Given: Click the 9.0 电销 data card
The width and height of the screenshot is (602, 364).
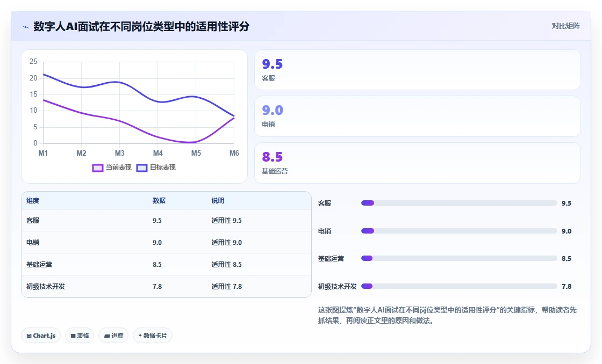Looking at the screenshot, I should (417, 116).
